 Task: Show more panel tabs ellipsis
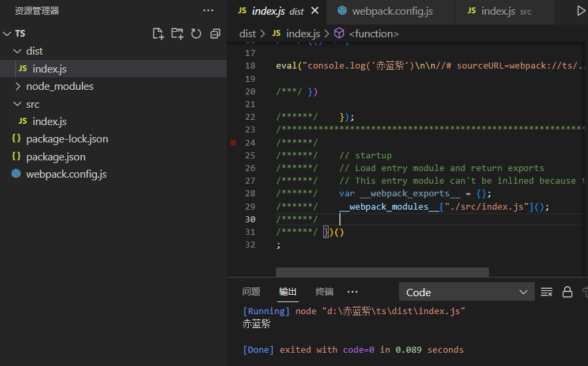tap(353, 291)
